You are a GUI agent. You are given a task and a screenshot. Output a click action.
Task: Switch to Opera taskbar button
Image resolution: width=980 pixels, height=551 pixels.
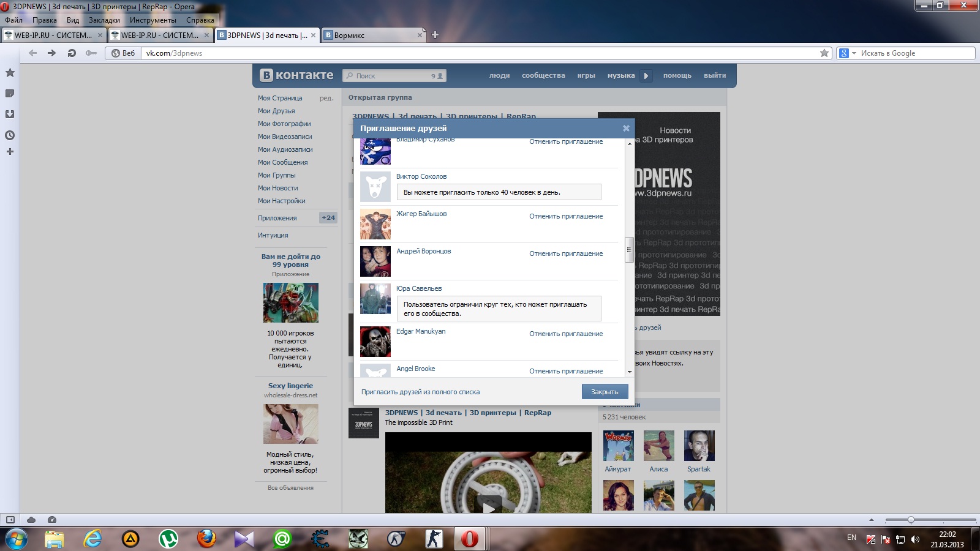[470, 539]
